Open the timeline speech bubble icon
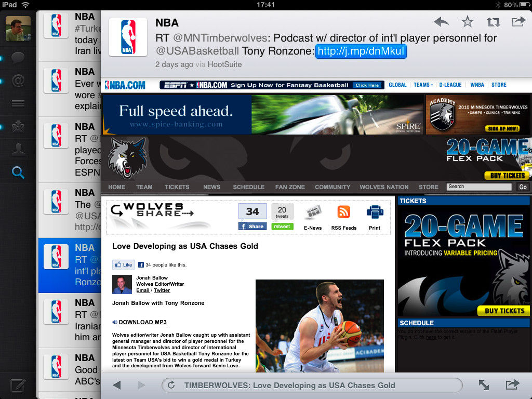532x399 pixels. coord(18,57)
